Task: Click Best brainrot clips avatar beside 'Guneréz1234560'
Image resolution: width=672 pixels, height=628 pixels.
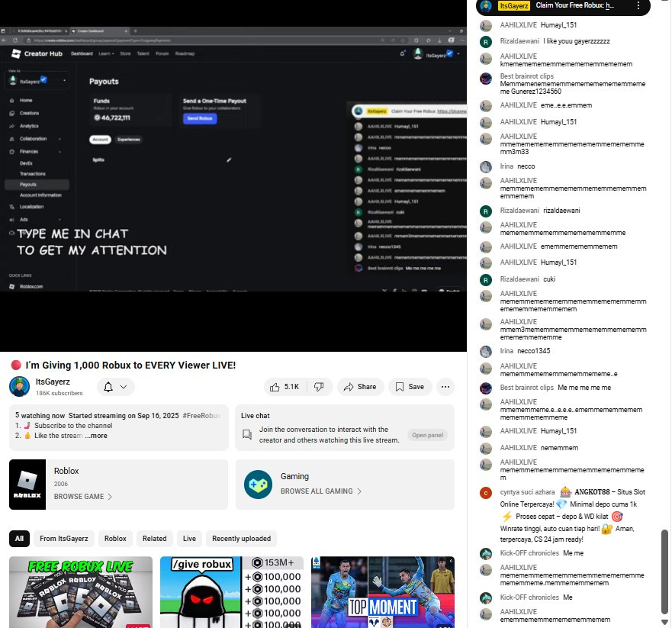Action: click(486, 79)
